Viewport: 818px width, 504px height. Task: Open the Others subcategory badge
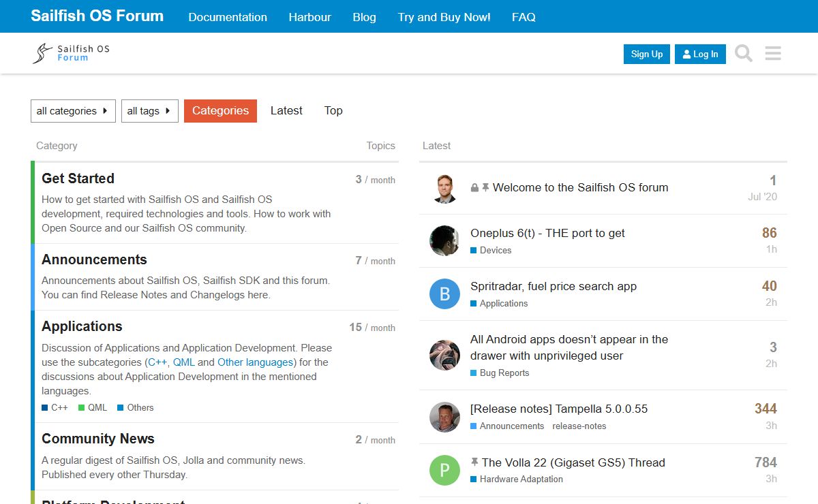[x=136, y=408]
